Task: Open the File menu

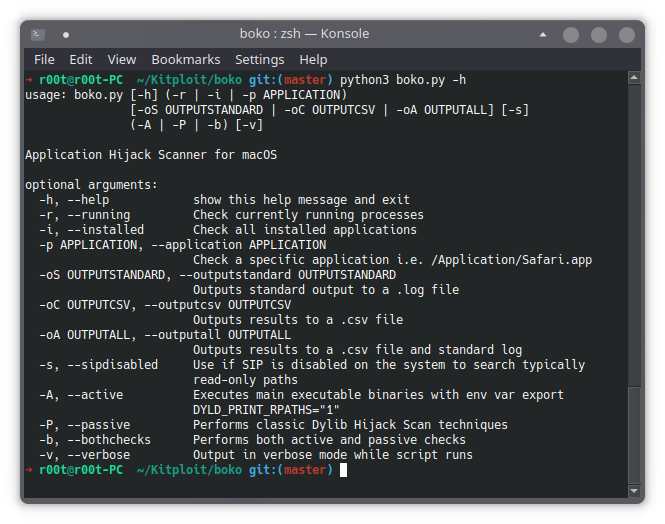Action: (44, 60)
